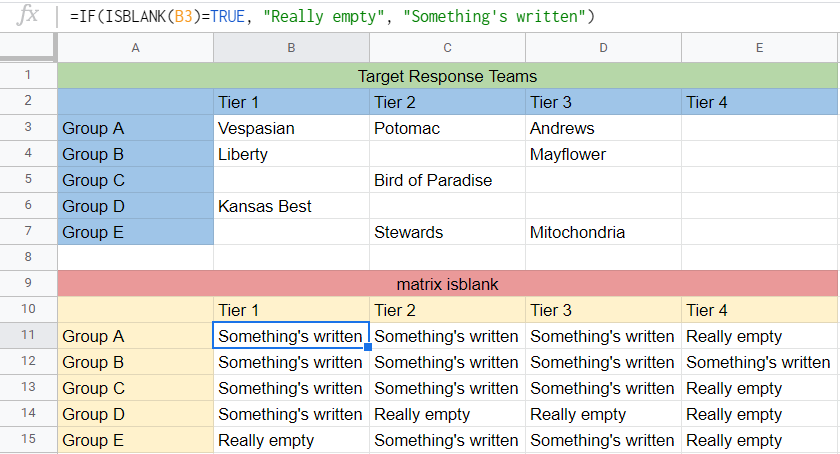Select column C header
The height and width of the screenshot is (454, 840).
pyautogui.click(x=447, y=48)
